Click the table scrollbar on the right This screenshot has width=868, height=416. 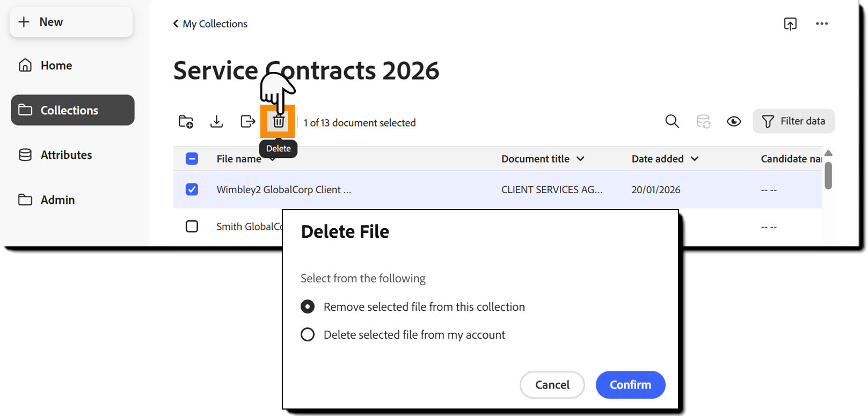click(x=829, y=174)
